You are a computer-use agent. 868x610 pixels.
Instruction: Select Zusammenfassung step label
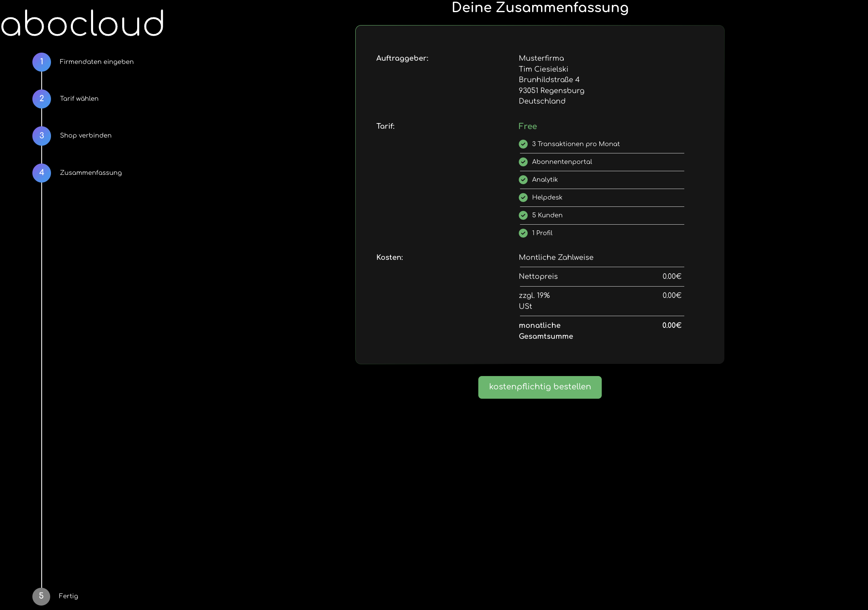(91, 173)
